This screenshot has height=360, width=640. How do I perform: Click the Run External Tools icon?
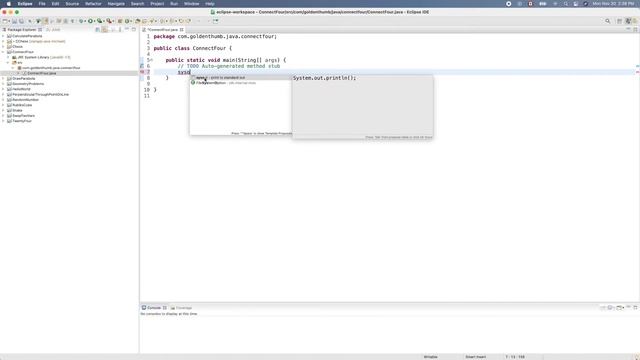pos(109,21)
